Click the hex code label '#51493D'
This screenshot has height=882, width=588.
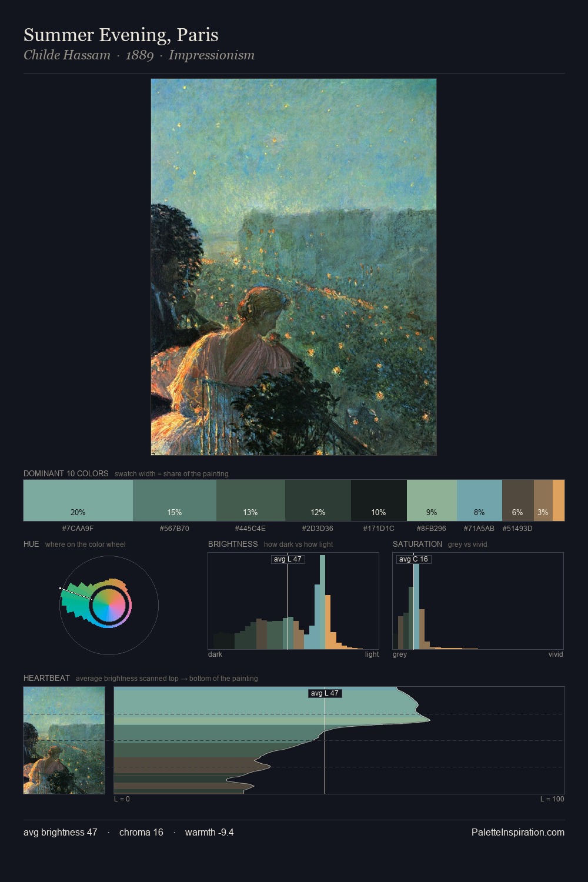(517, 528)
